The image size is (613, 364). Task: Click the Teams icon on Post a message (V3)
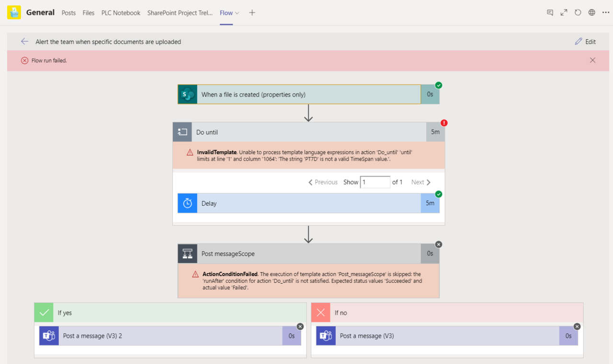(x=325, y=335)
